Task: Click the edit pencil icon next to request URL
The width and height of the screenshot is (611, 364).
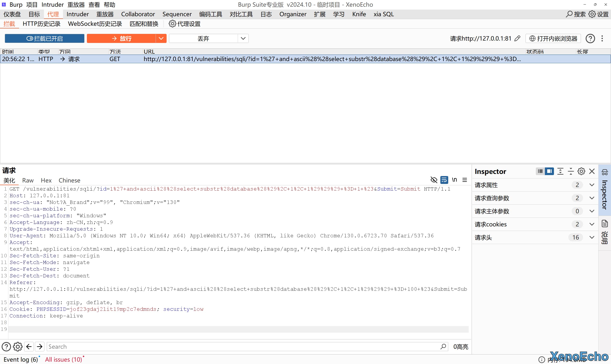Action: (x=517, y=38)
